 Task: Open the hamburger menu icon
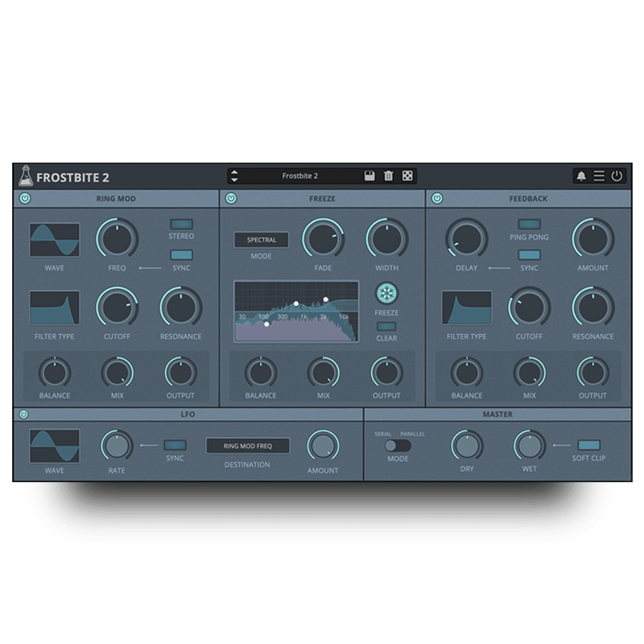coord(599,175)
